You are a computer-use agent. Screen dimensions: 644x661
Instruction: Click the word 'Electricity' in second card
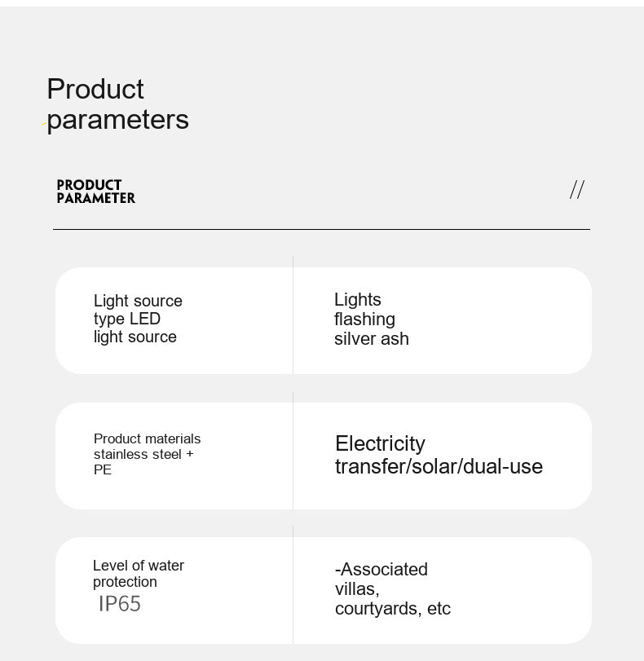click(380, 443)
